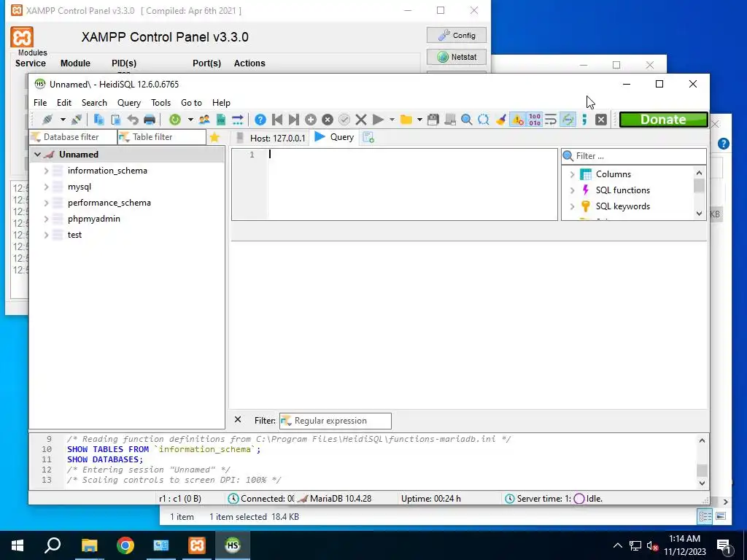Click the green Donate button

tap(664, 120)
